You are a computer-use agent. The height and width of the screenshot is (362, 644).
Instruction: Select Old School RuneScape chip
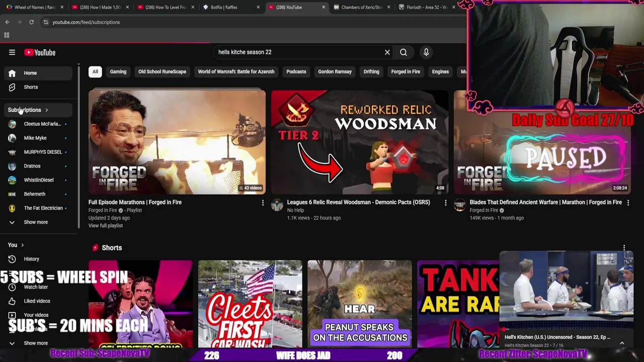tap(162, 71)
